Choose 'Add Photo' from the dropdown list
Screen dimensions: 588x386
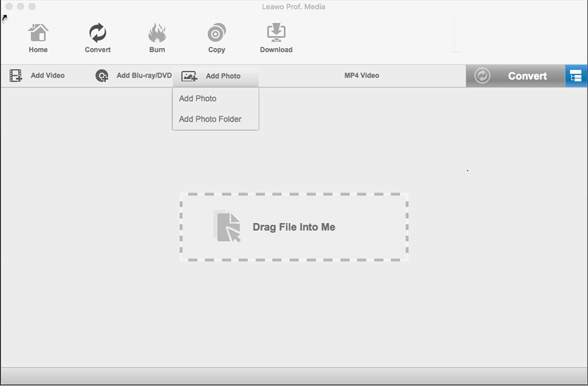coord(197,98)
